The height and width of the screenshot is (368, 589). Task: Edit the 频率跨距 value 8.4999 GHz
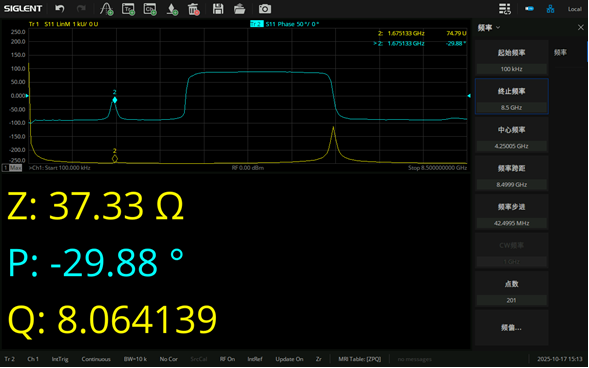click(511, 184)
